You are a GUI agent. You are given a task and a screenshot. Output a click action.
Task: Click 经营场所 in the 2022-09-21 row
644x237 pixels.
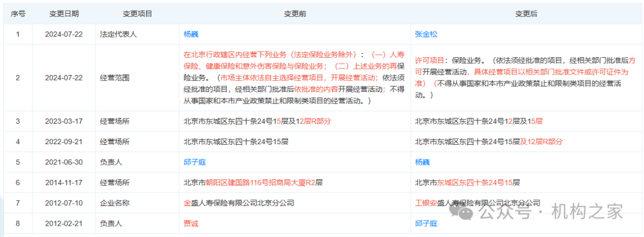[x=114, y=142]
